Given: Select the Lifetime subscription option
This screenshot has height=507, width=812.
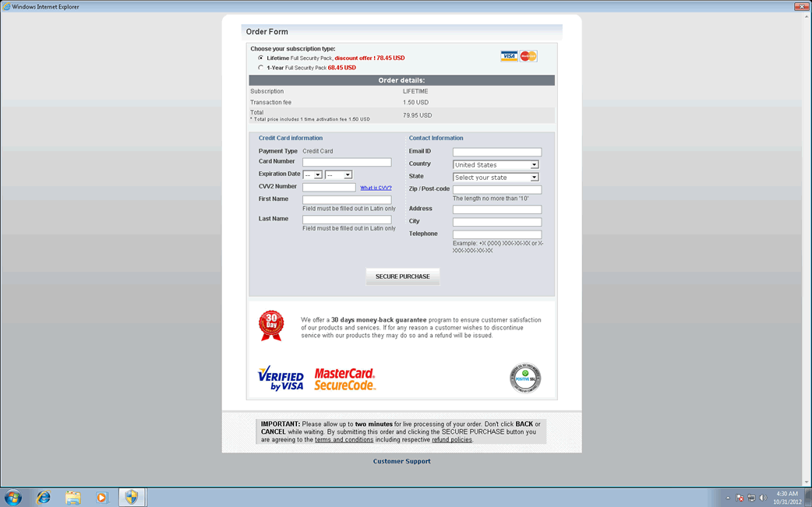Looking at the screenshot, I should click(x=261, y=58).
